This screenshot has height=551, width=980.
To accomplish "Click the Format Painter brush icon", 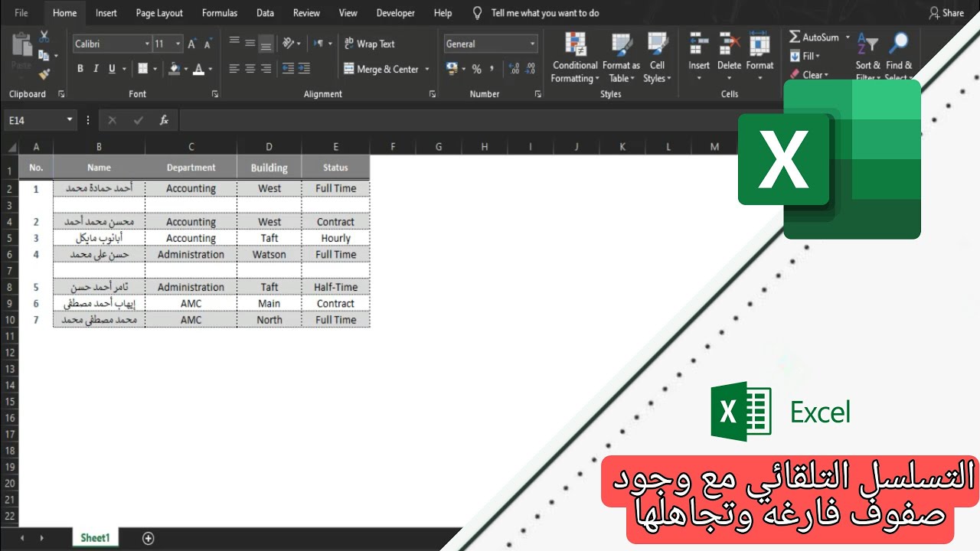I will (44, 74).
